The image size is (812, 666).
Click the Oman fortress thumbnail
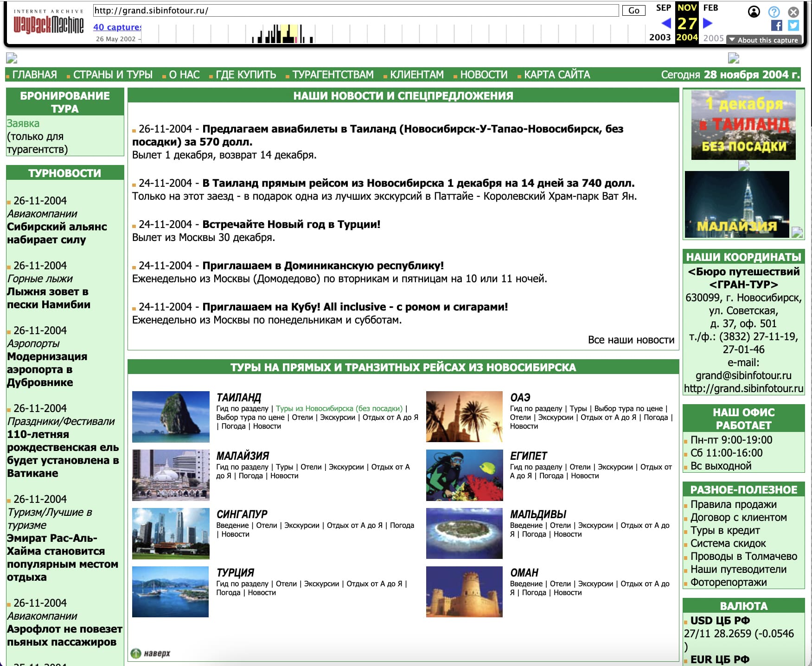click(464, 592)
